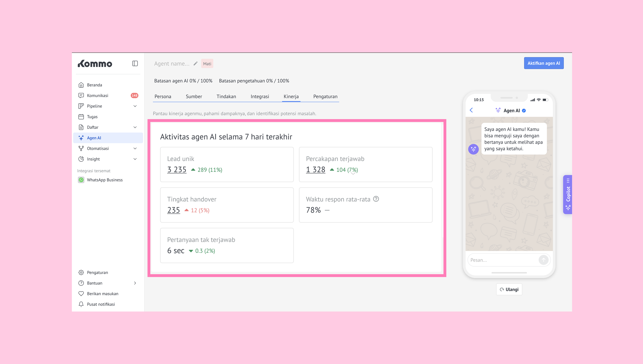The width and height of the screenshot is (643, 364).
Task: Click help icon beside Waktu respon rata-rata
Action: [x=376, y=199]
